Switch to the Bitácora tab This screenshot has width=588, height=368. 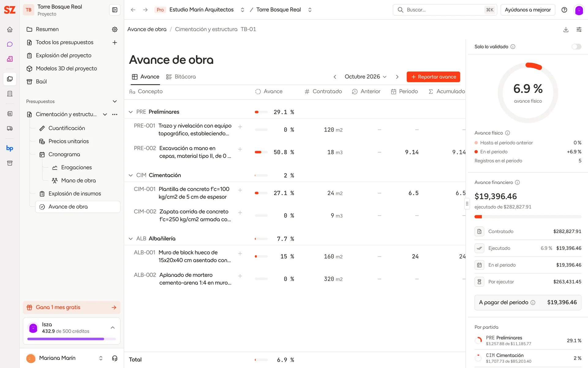pos(181,77)
